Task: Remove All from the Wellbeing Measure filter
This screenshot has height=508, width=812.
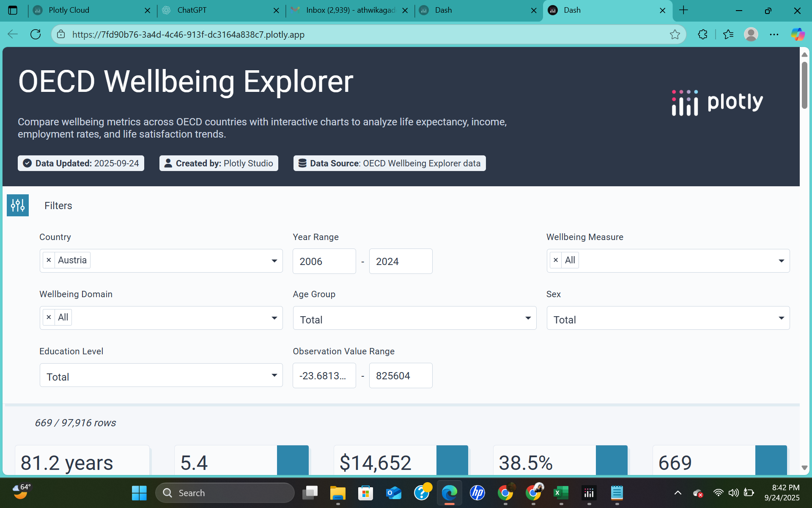Action: pyautogui.click(x=556, y=260)
